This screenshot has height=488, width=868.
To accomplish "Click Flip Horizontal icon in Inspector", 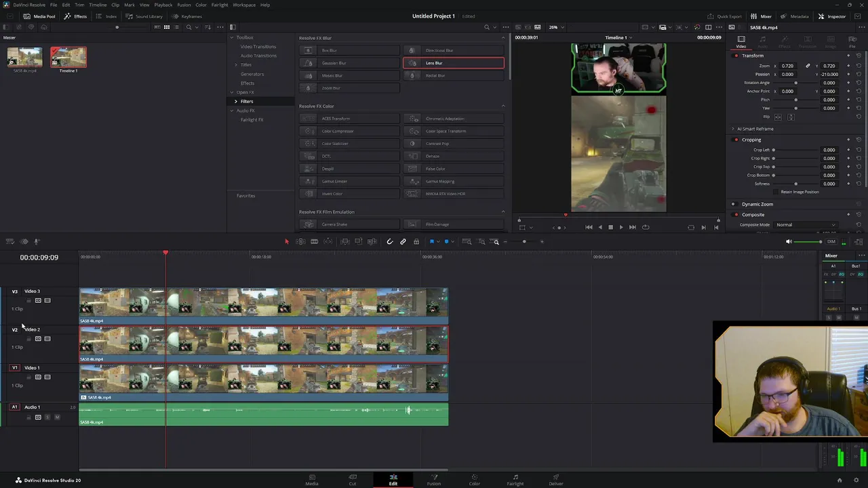I will coord(778,117).
